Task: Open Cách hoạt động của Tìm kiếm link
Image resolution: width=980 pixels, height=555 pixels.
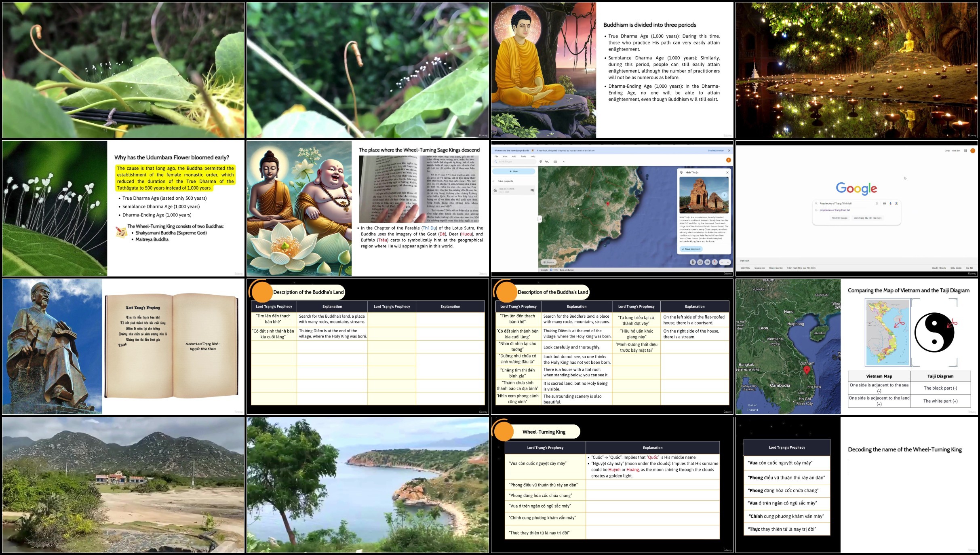Action: point(801,268)
